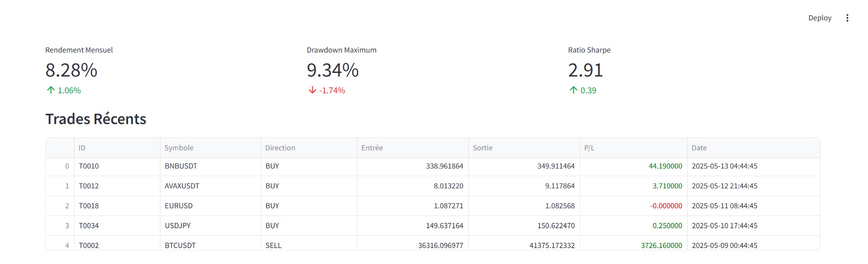Screen dimensions: 868x264
Task: Sort by the ID column header
Action: [117, 148]
